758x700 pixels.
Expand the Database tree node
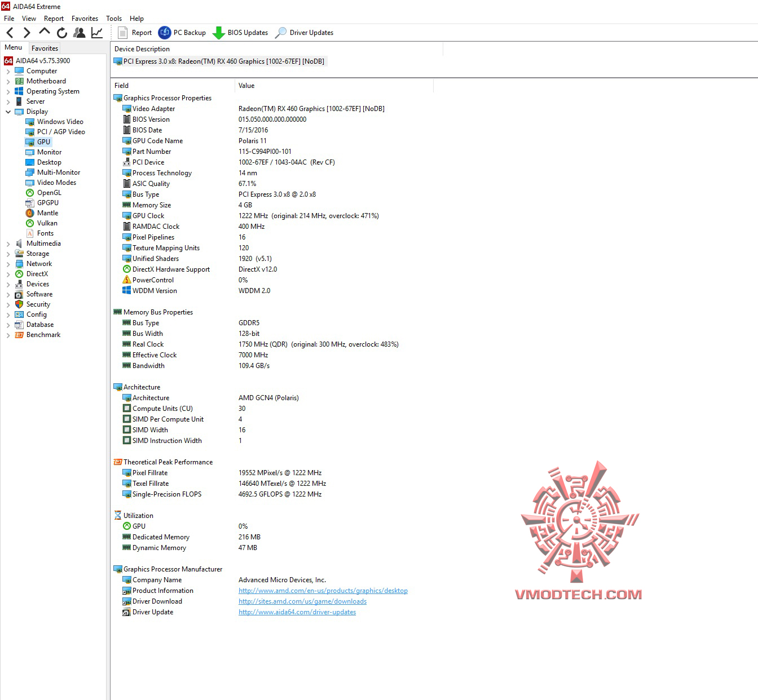(x=8, y=325)
